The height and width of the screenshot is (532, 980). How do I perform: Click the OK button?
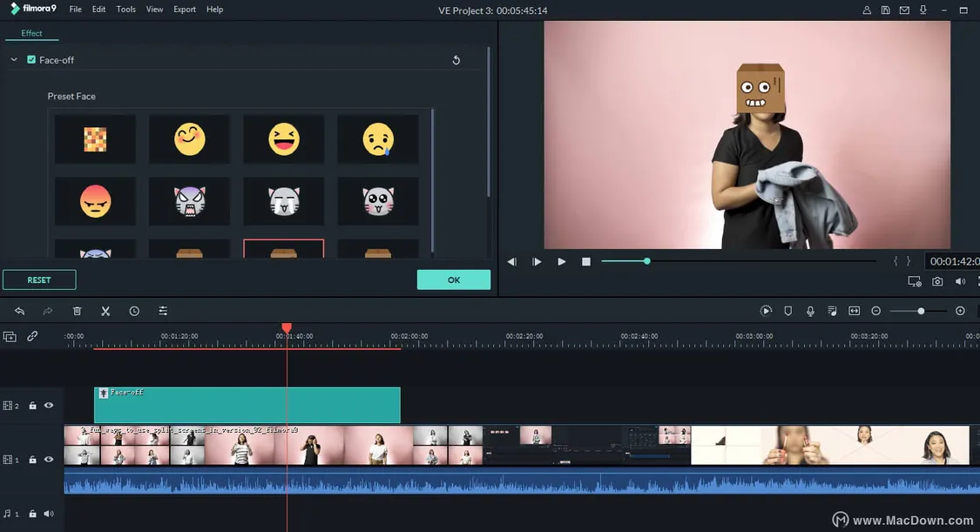[x=453, y=279]
